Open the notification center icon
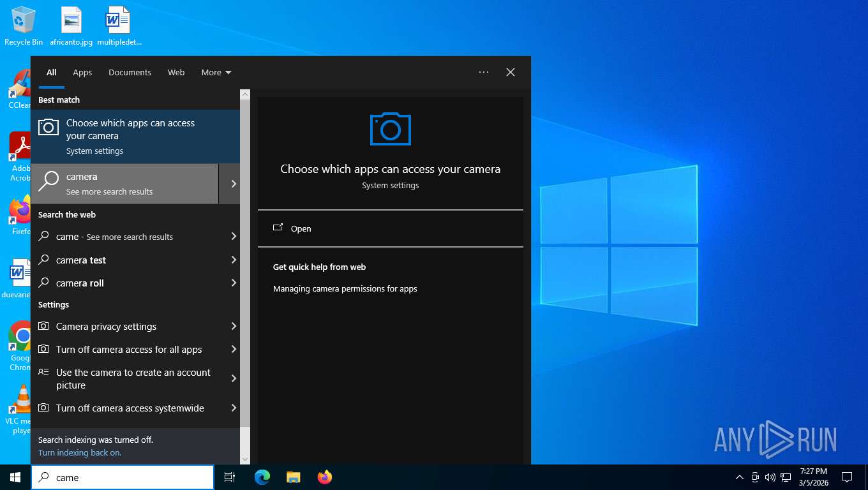The image size is (868, 490). tap(847, 477)
